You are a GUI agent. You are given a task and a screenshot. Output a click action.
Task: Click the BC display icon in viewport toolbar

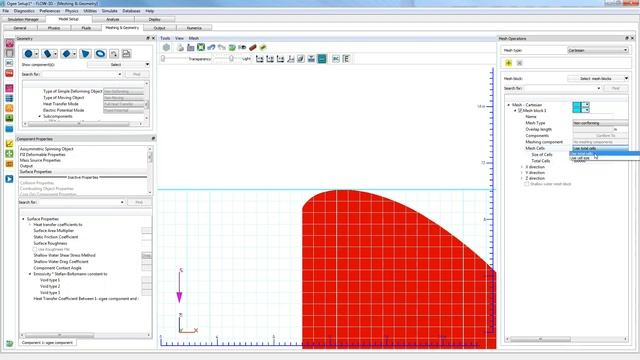pos(336,59)
